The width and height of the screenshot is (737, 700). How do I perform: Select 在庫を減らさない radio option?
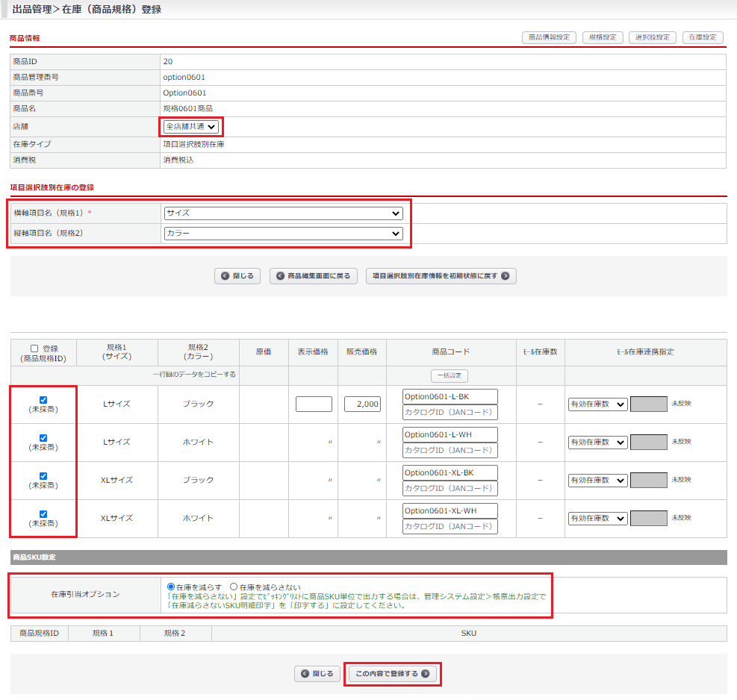(x=234, y=587)
